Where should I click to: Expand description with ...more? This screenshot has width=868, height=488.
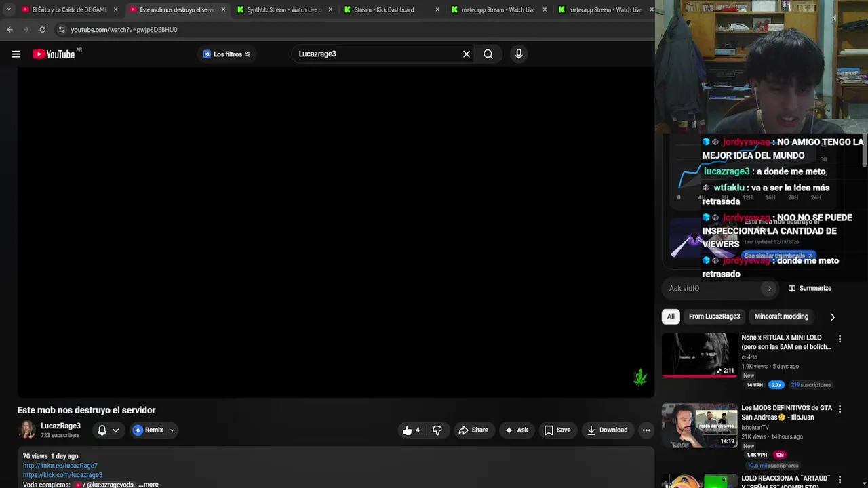click(149, 485)
